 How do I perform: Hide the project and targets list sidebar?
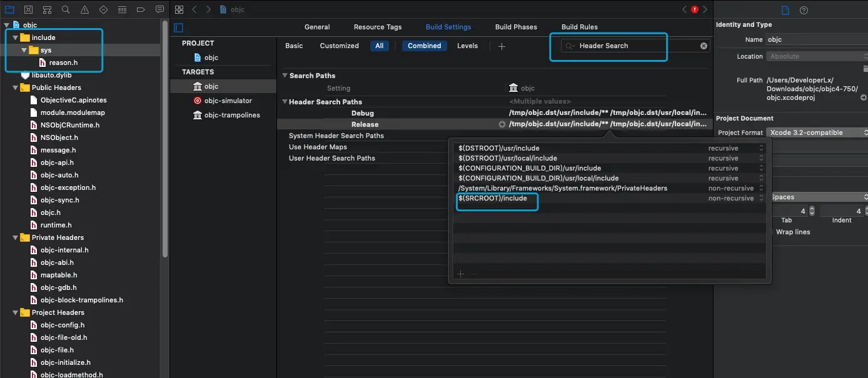[179, 27]
